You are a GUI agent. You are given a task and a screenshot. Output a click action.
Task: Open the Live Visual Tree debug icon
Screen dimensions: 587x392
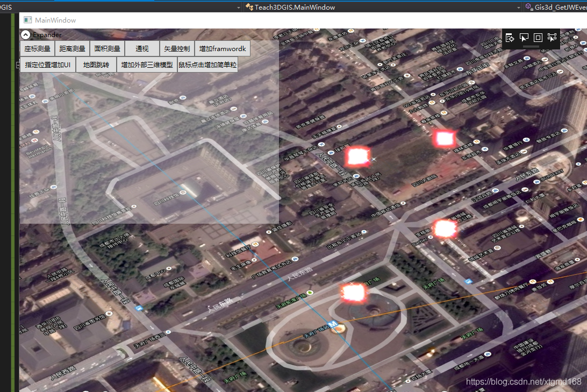click(510, 38)
